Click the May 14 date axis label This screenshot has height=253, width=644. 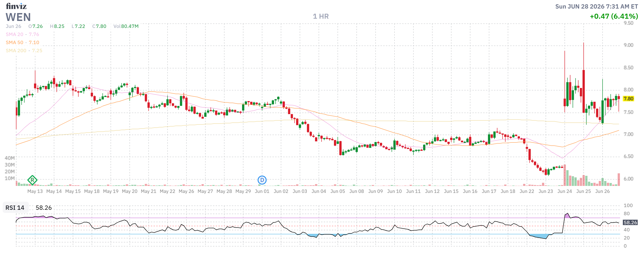(54, 191)
